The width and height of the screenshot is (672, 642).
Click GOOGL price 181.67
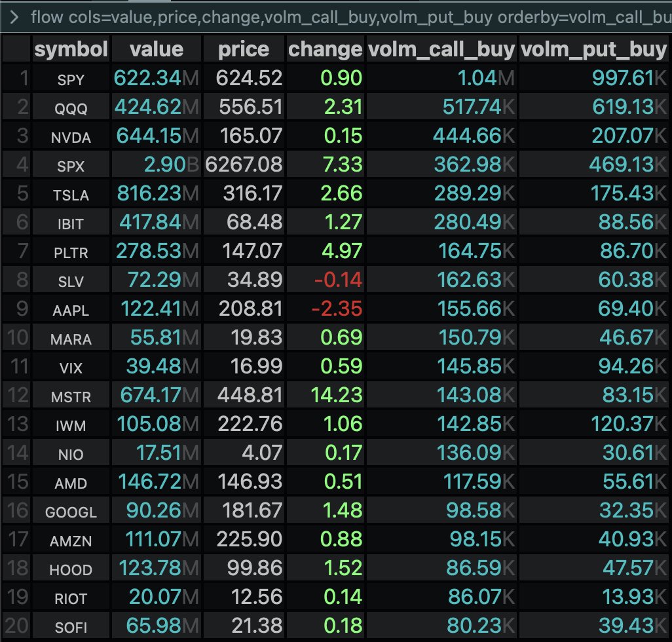252,510
